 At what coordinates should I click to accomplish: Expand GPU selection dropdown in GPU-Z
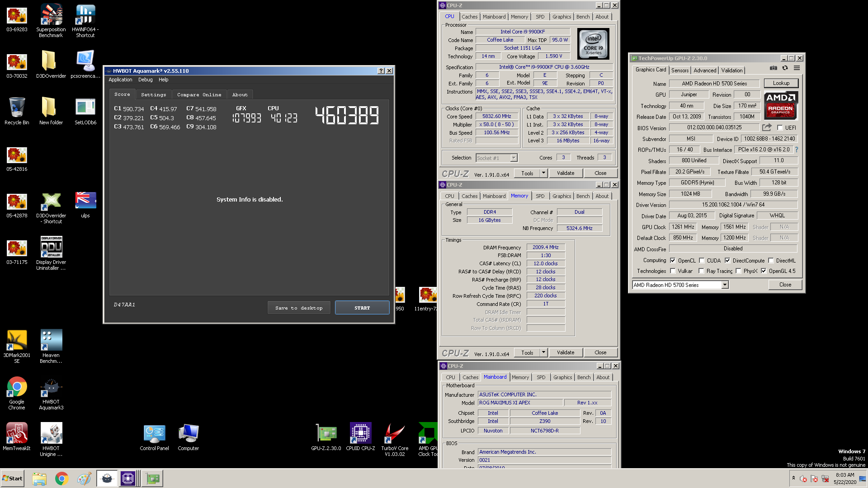(x=725, y=285)
